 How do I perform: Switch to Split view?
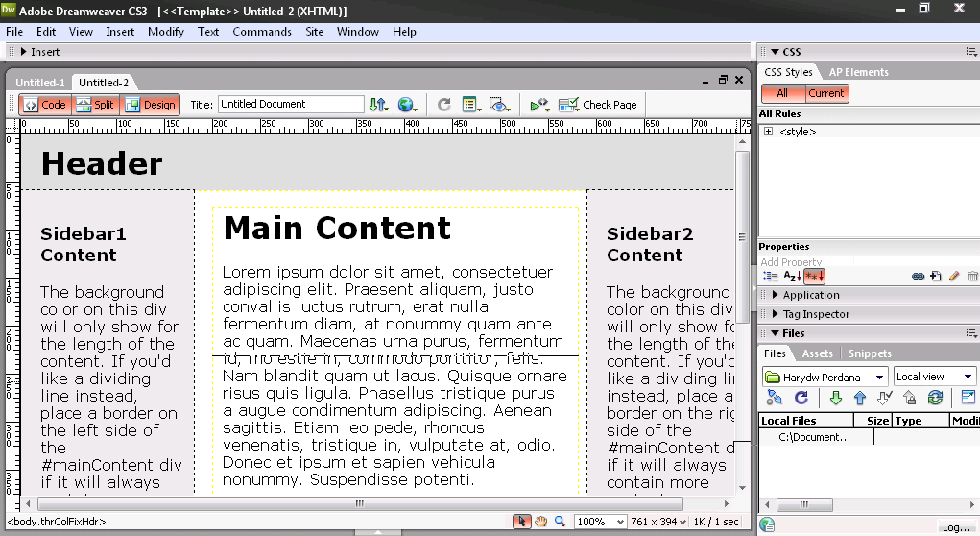96,105
